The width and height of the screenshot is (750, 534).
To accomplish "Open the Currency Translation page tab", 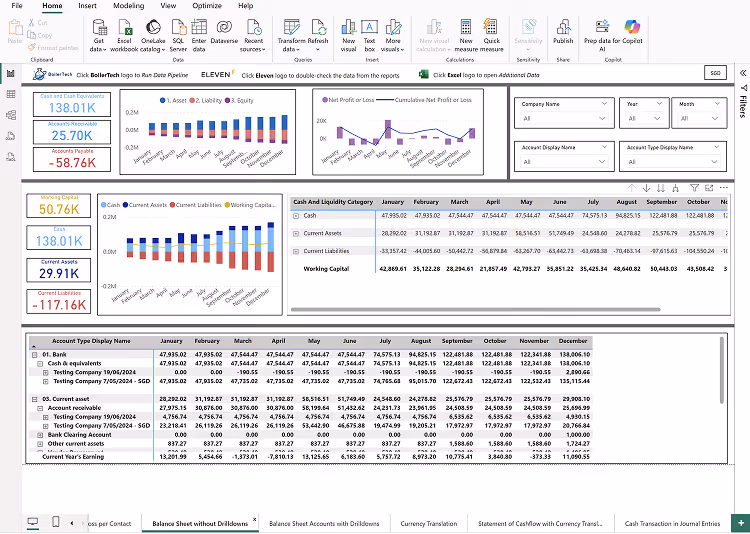I will [x=429, y=523].
